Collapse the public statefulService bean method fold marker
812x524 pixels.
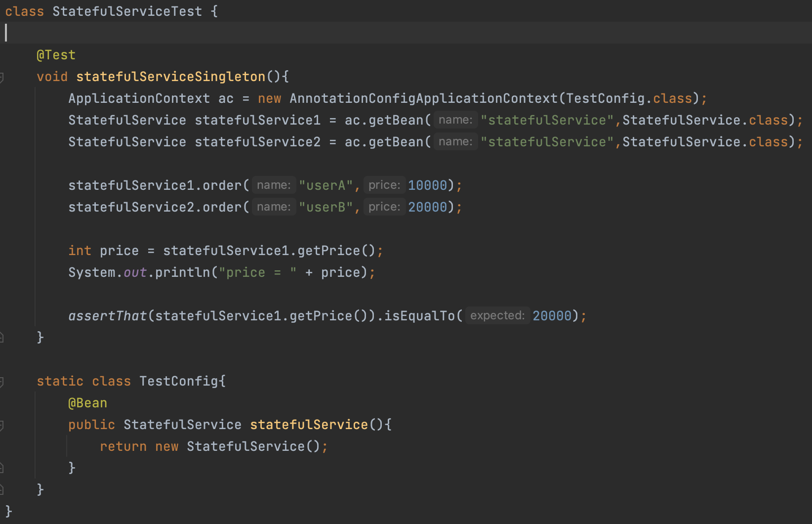point(2,425)
